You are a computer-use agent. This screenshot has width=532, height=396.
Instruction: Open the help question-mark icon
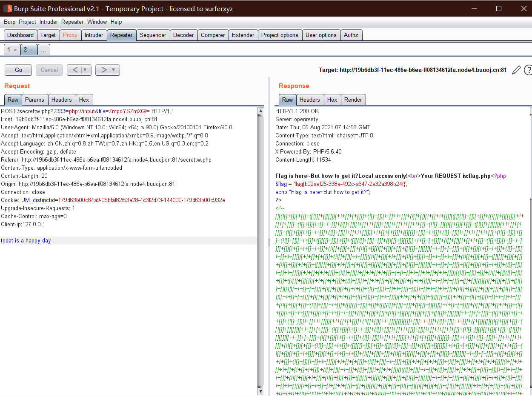(x=528, y=70)
